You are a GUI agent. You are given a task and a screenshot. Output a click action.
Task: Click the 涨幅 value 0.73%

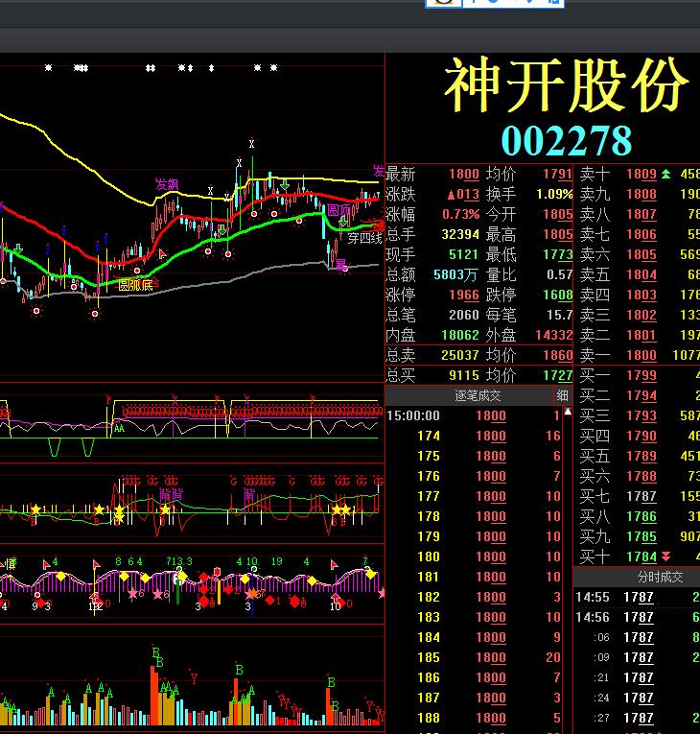[460, 214]
